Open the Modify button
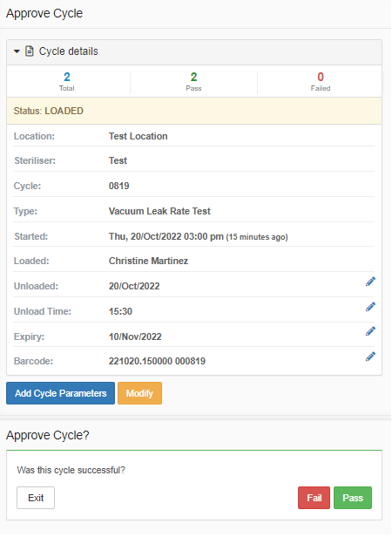The width and height of the screenshot is (392, 537). (140, 394)
